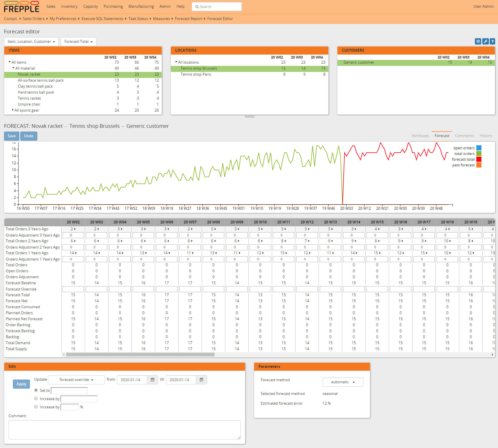498x448 pixels.
Task: Open the 'till' date calendar picker
Action: tap(201, 380)
